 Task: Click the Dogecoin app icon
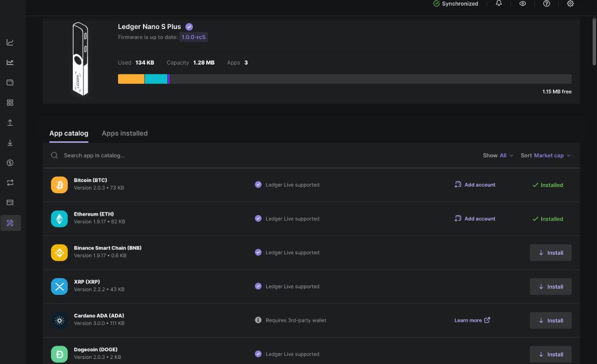pyautogui.click(x=60, y=354)
